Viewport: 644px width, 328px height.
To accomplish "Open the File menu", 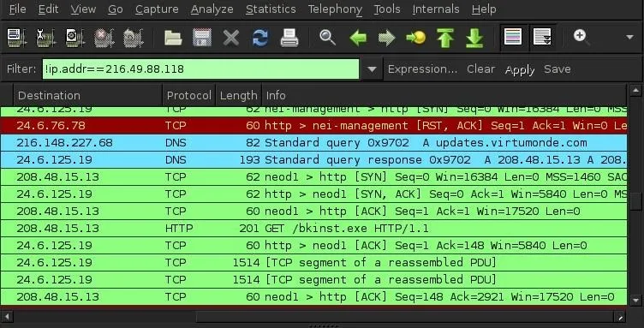I will pos(17,9).
